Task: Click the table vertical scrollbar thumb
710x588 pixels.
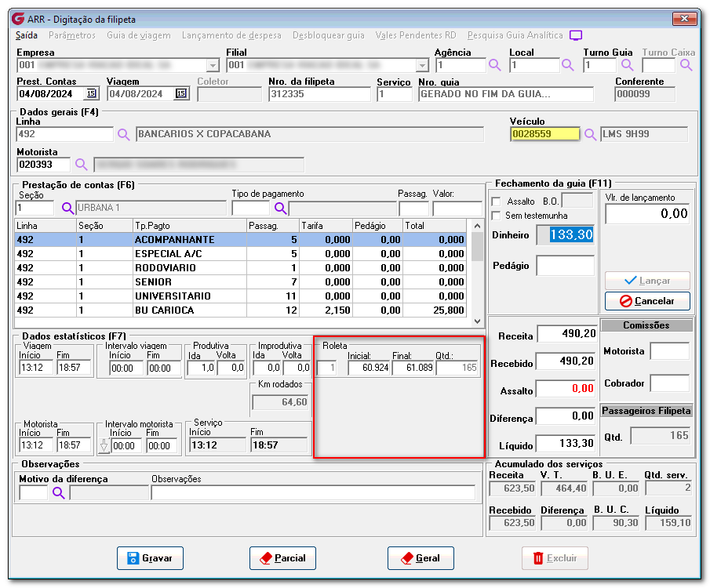Action: point(477,247)
